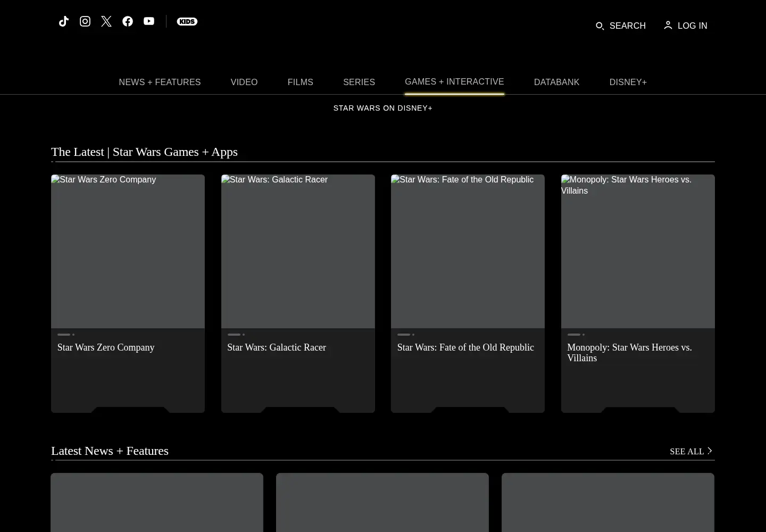This screenshot has height=532, width=766.
Task: Open the YouTube social icon
Action: pos(149,21)
